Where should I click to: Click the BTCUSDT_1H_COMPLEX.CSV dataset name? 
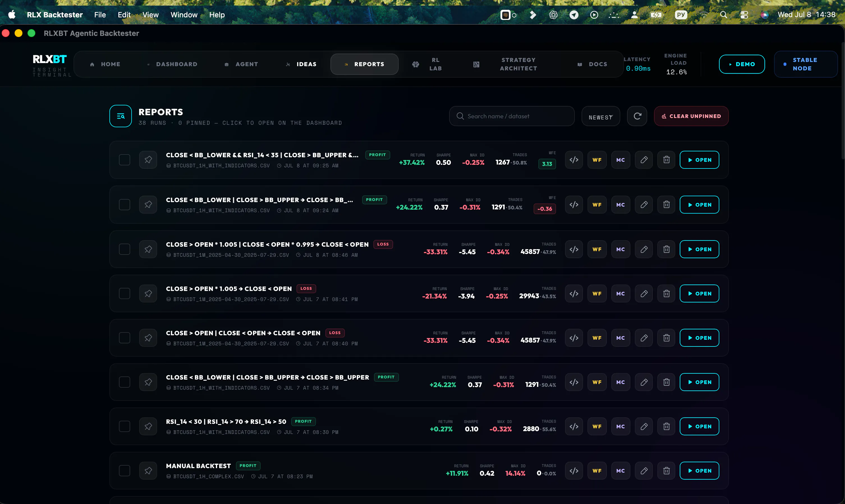[208, 476]
